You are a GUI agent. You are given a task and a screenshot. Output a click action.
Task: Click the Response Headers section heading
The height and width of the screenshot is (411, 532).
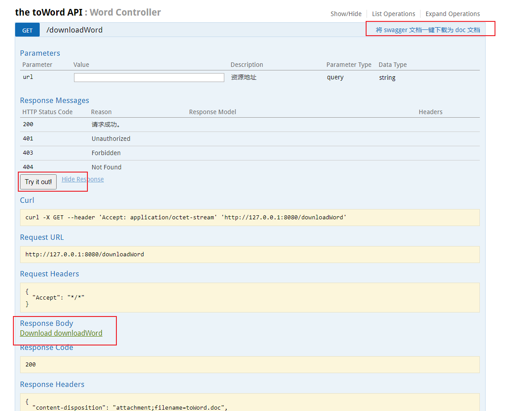(x=52, y=385)
